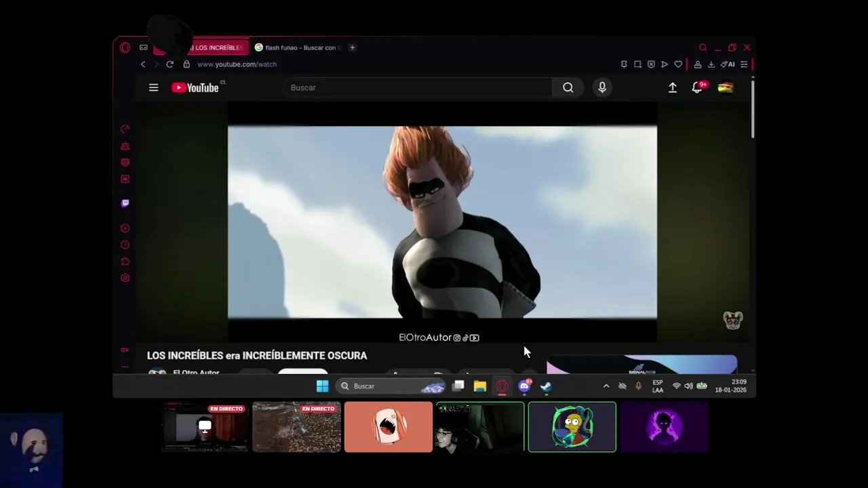Screen dimensions: 868x488
Task: Open the third red sidebar icon
Action: 125,163
